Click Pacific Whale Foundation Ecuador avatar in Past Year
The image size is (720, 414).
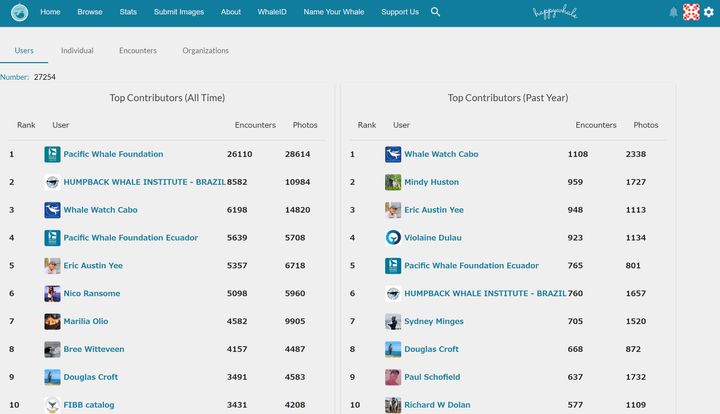coord(393,266)
